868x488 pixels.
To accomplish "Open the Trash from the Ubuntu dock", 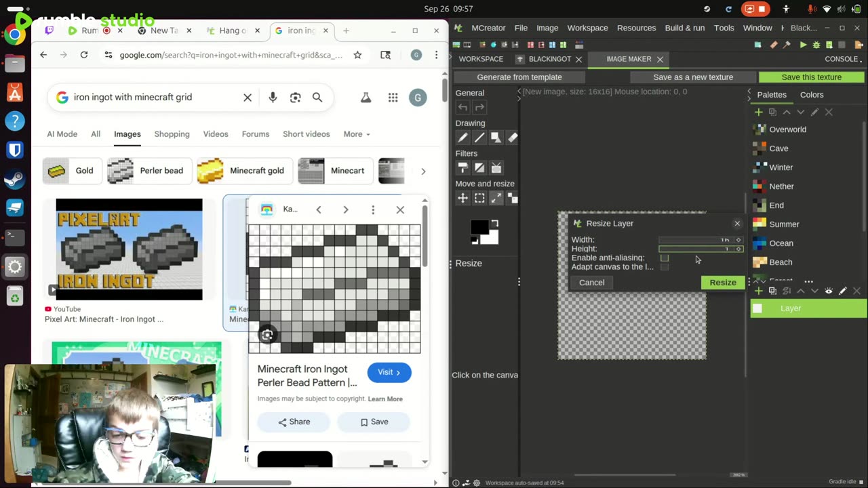I will point(15,296).
